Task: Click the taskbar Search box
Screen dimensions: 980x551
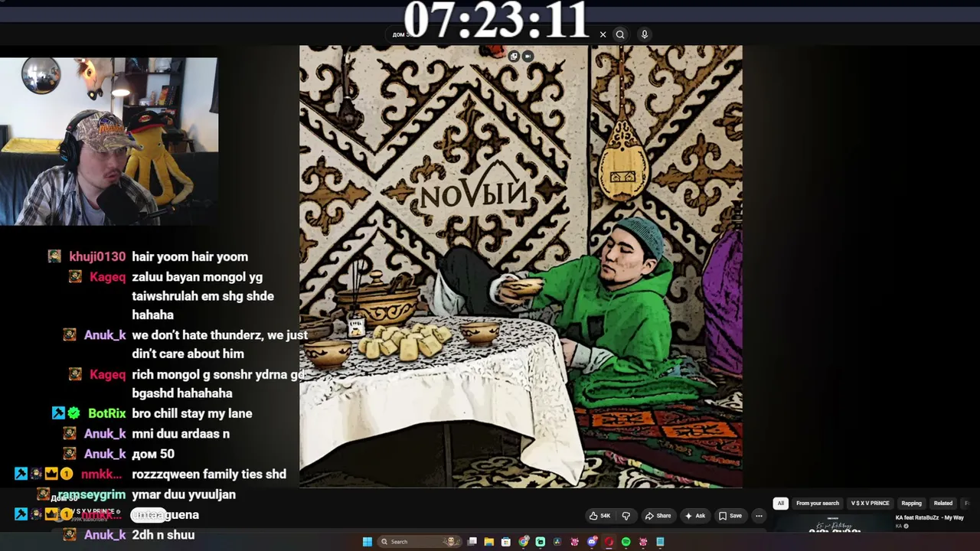Action: coord(420,542)
